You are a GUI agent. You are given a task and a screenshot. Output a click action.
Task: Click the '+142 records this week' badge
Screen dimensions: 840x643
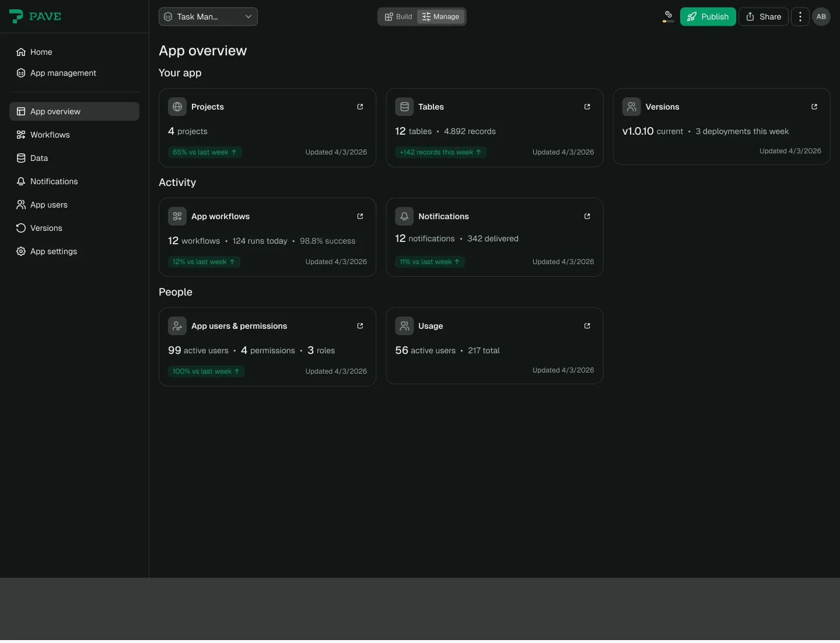(x=440, y=152)
